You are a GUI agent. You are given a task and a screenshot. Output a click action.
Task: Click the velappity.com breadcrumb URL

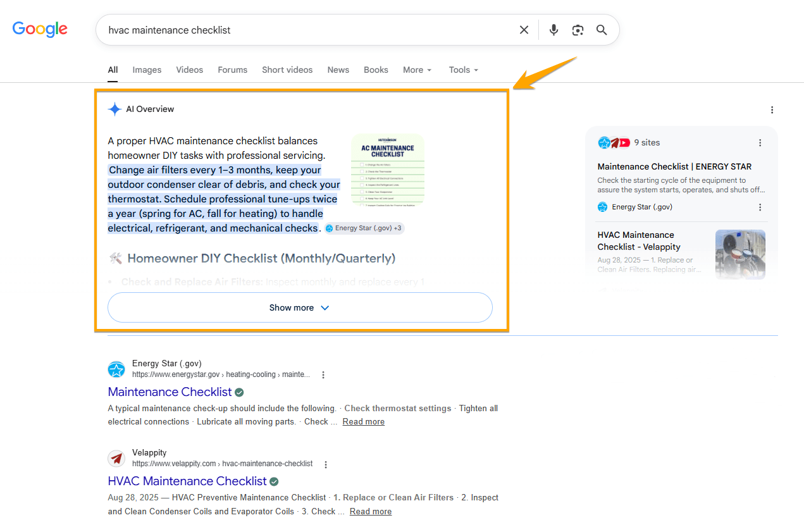point(222,464)
